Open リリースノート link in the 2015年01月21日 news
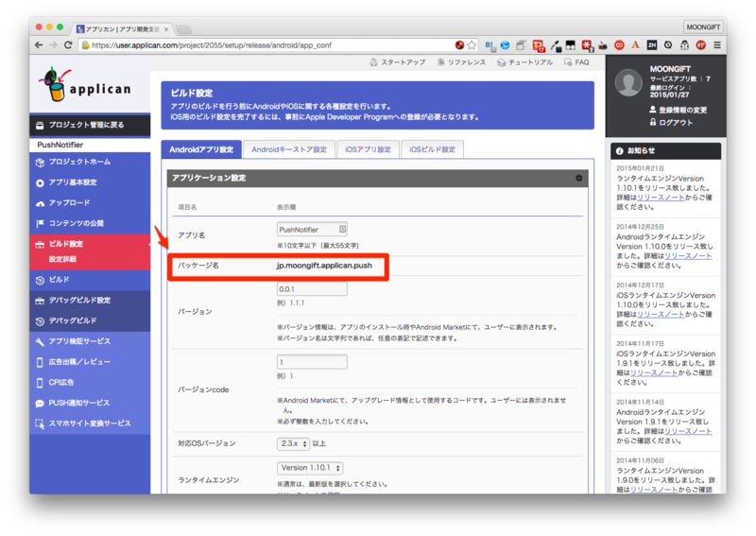The height and width of the screenshot is (536, 756). click(661, 198)
